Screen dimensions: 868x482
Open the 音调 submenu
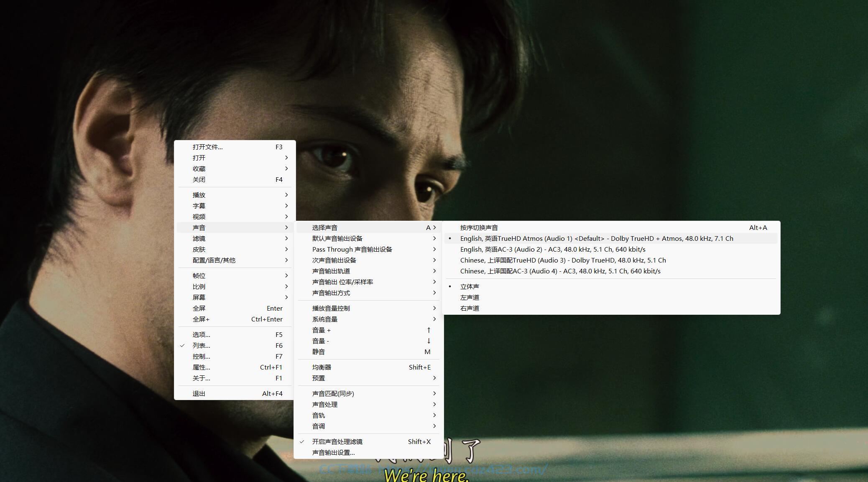pyautogui.click(x=369, y=426)
